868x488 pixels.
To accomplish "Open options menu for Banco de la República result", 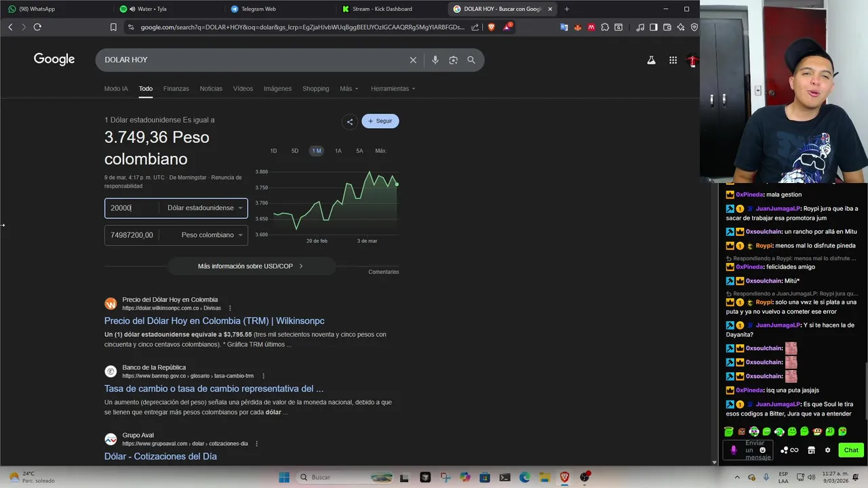I will click(263, 376).
